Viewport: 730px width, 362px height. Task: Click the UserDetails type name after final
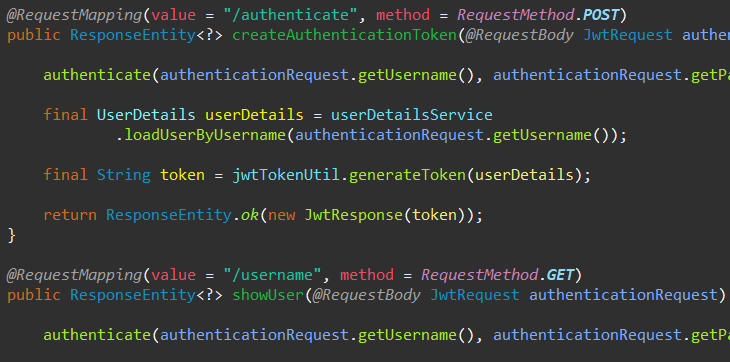pyautogui.click(x=146, y=115)
